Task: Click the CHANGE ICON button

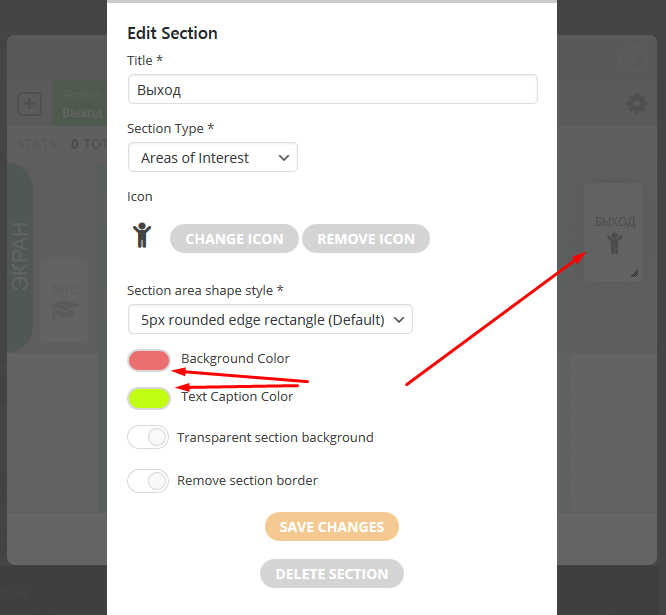Action: point(234,239)
